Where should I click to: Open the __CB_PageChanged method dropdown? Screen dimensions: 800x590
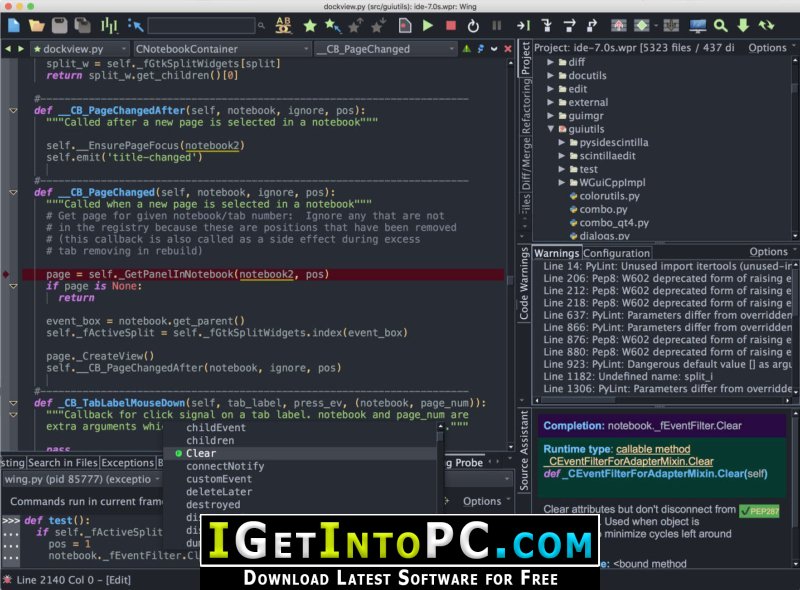(385, 49)
